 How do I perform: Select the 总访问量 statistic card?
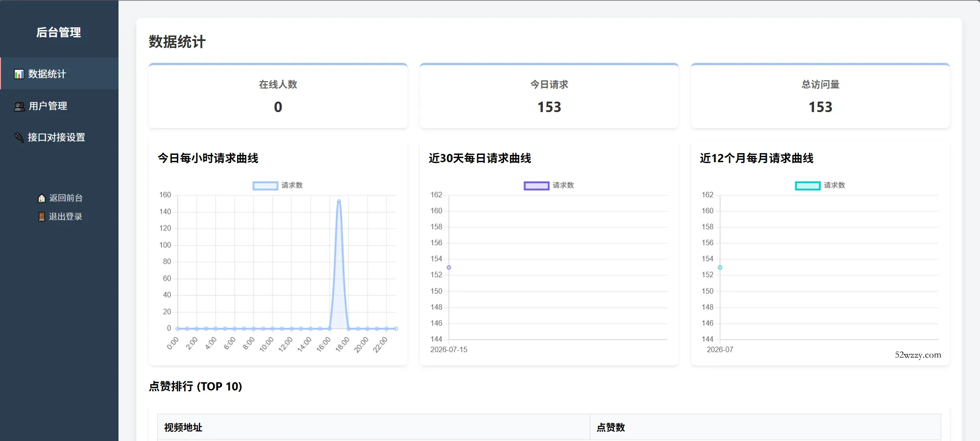(x=820, y=96)
